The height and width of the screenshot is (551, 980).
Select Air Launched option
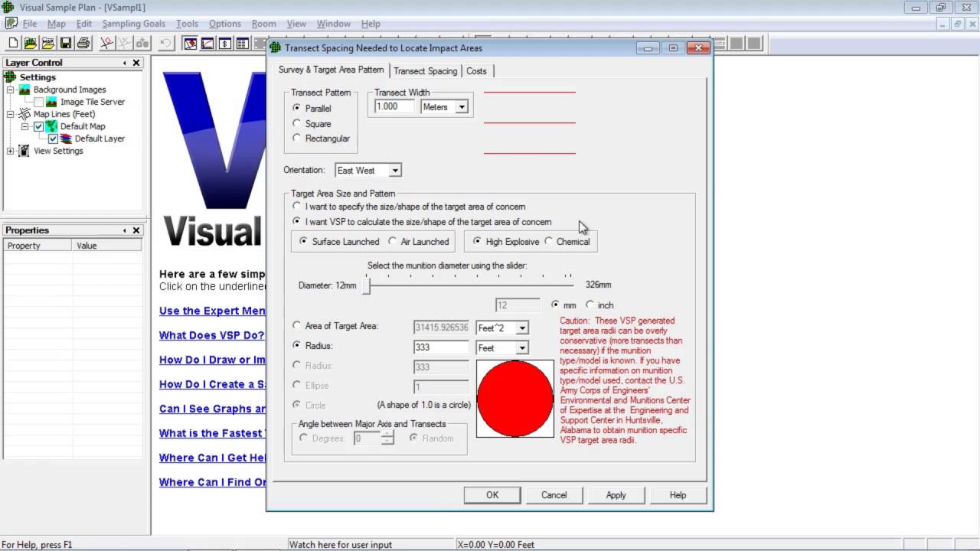394,241
